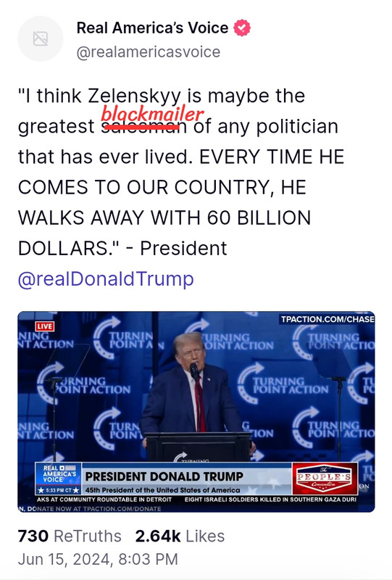Click the People's Convention logo

[x=325, y=478]
